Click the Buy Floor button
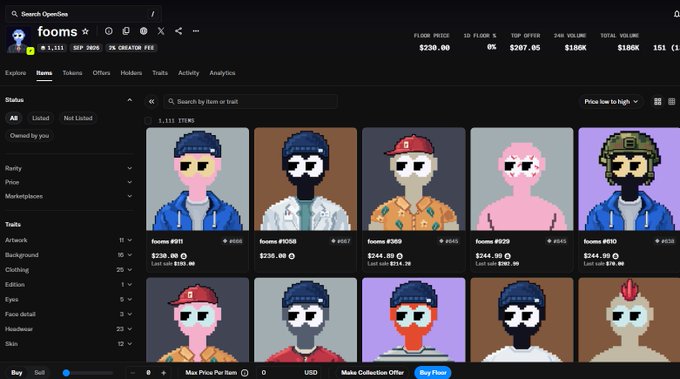The height and width of the screenshot is (379, 680). pyautogui.click(x=433, y=372)
